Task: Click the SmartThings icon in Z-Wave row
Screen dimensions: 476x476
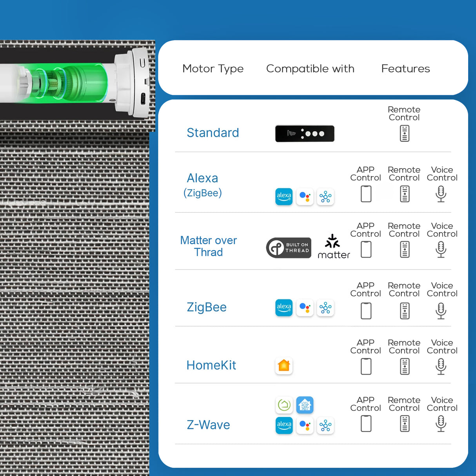Action: tap(325, 425)
